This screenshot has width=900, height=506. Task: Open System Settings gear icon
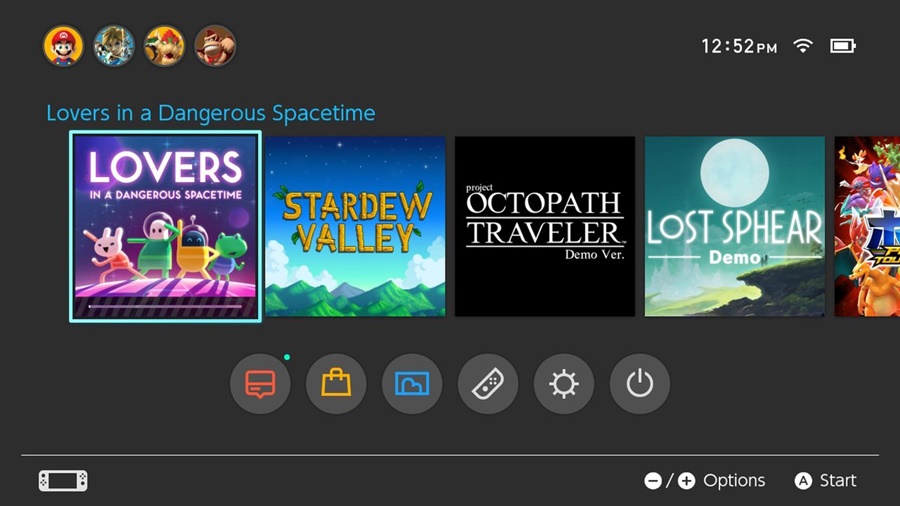(564, 384)
